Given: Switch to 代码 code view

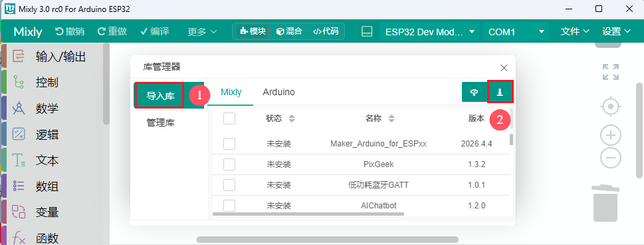Looking at the screenshot, I should click(x=326, y=31).
